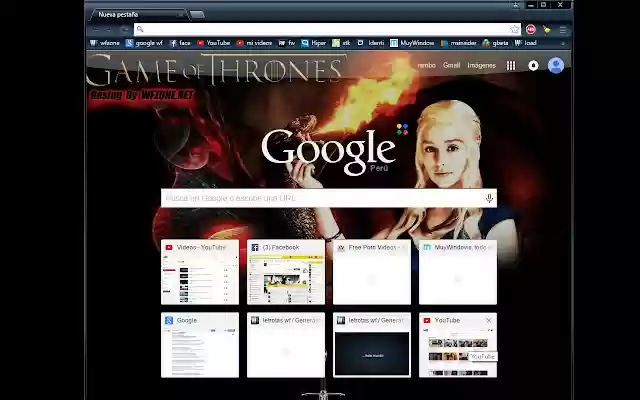Open the Videos - YouTube thumbnail
Screen dimensions: 640x400
pyautogui.click(x=200, y=272)
